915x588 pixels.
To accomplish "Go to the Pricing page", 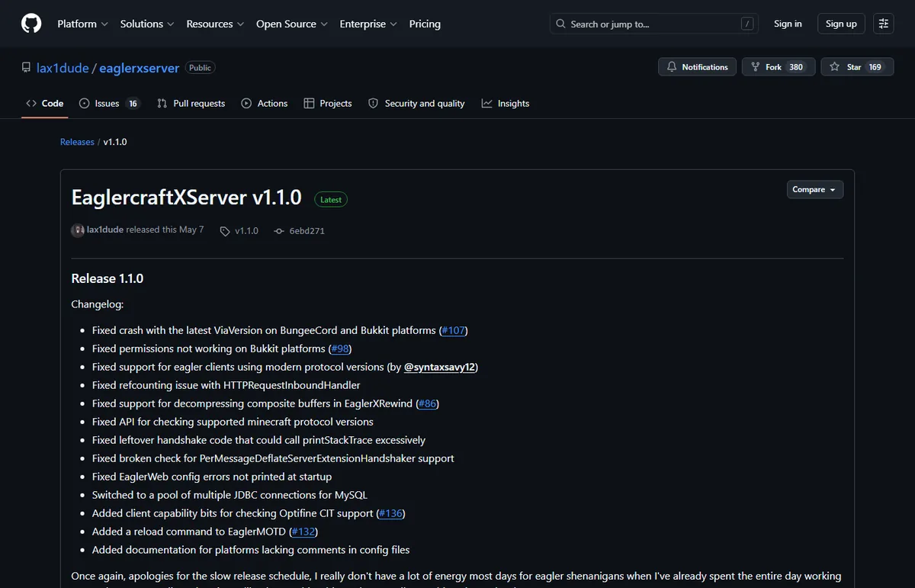I will pos(425,24).
